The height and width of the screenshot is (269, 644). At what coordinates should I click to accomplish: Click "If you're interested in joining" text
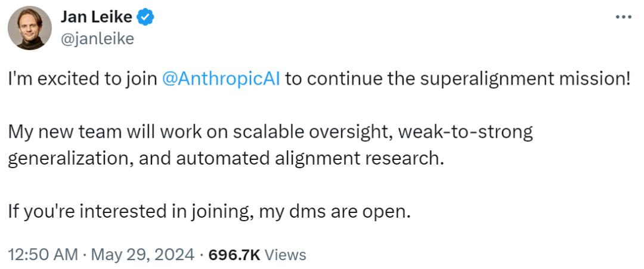click(x=130, y=212)
